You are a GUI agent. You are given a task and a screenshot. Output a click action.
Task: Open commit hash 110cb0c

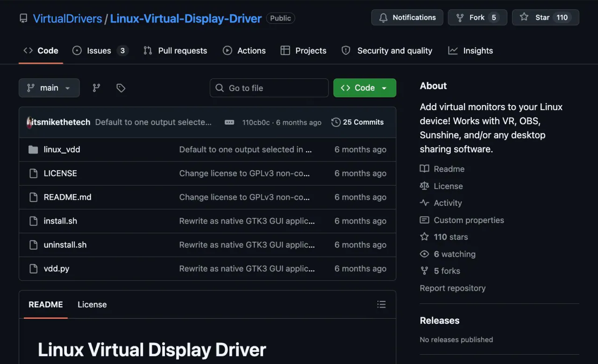pos(256,122)
